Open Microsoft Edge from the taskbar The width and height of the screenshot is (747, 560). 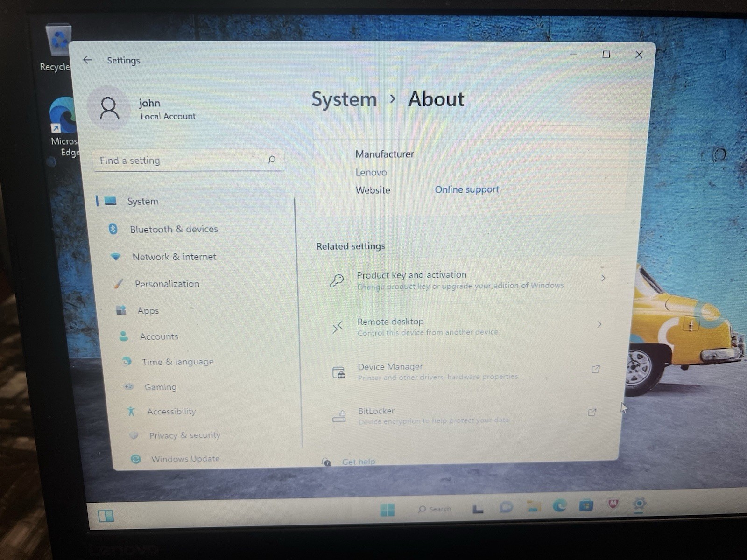click(x=560, y=505)
